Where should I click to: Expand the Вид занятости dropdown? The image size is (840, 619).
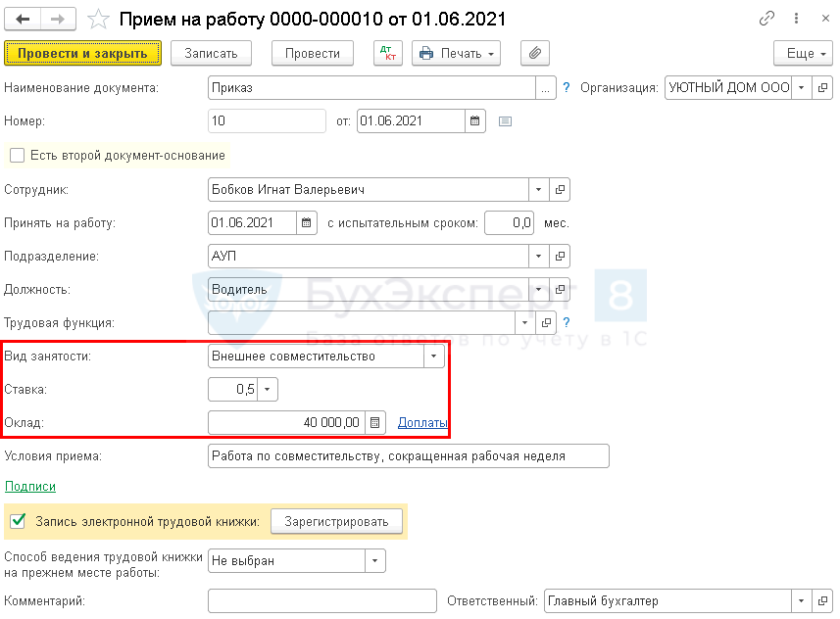[434, 357]
